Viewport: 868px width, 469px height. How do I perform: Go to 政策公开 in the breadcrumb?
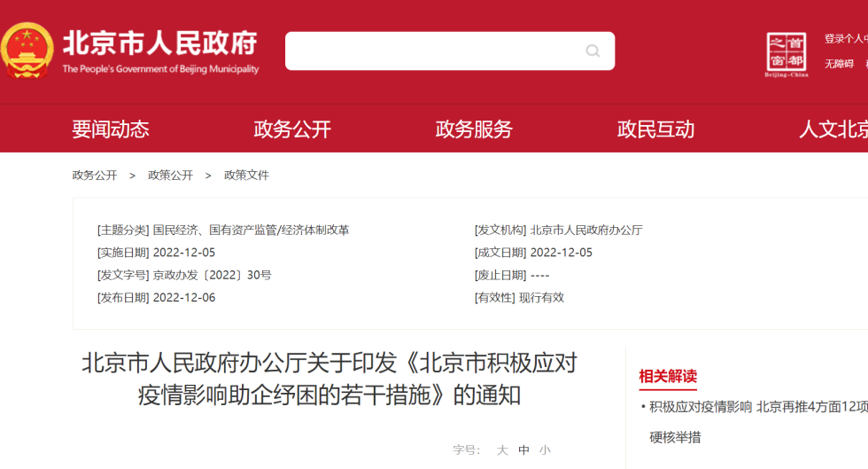tap(170, 176)
